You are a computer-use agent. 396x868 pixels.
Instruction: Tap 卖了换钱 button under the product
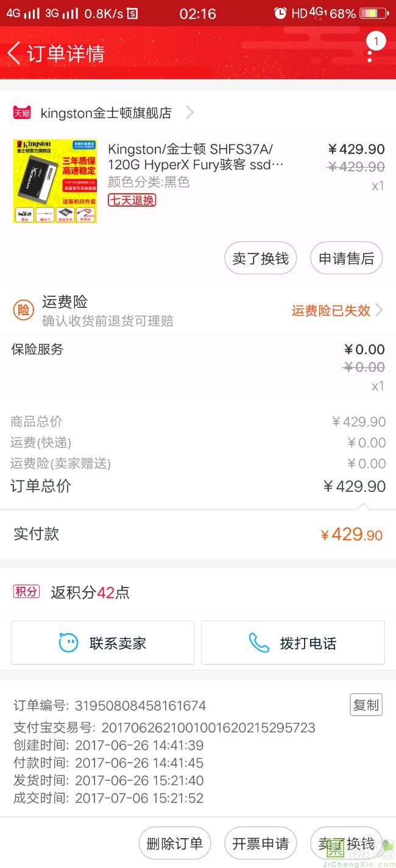pyautogui.click(x=260, y=258)
